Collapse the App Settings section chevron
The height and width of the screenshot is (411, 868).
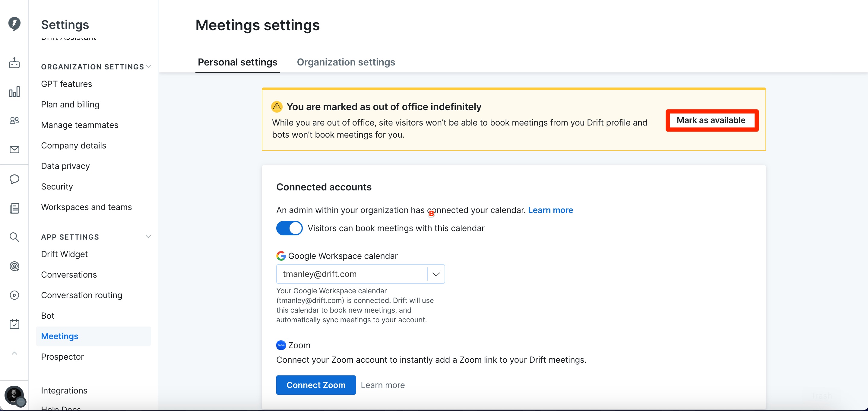point(148,237)
